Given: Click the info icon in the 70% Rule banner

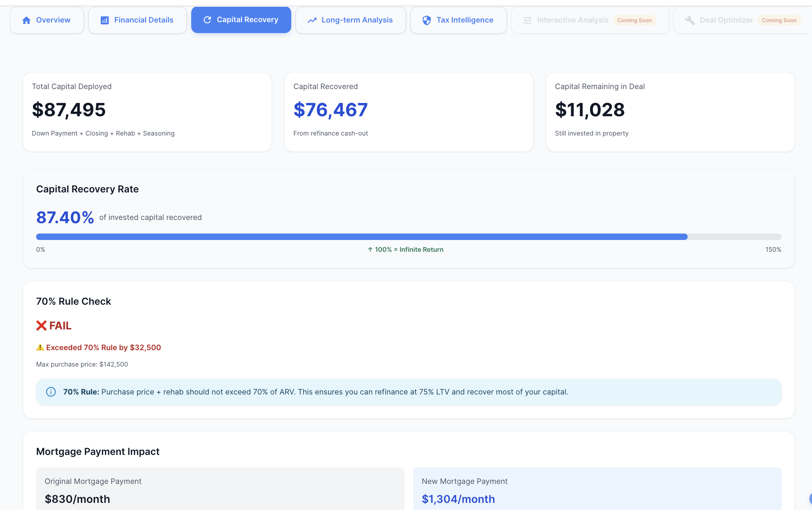Looking at the screenshot, I should click(x=50, y=392).
